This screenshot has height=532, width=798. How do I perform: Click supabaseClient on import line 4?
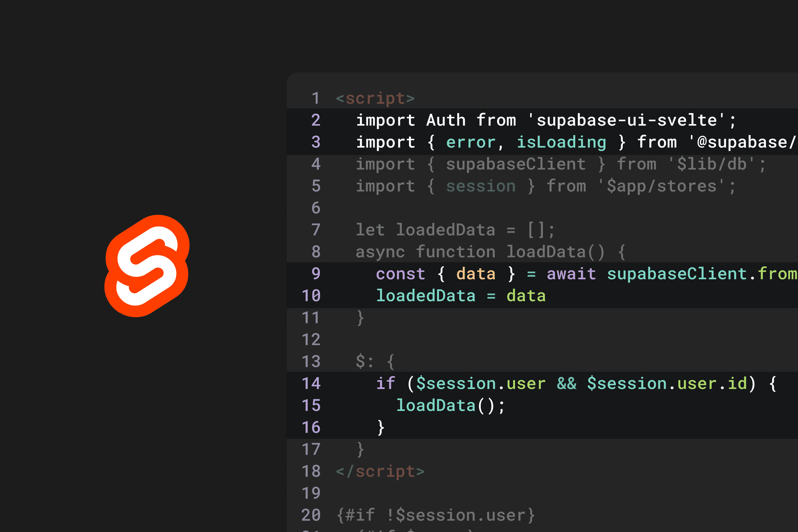coord(516,165)
